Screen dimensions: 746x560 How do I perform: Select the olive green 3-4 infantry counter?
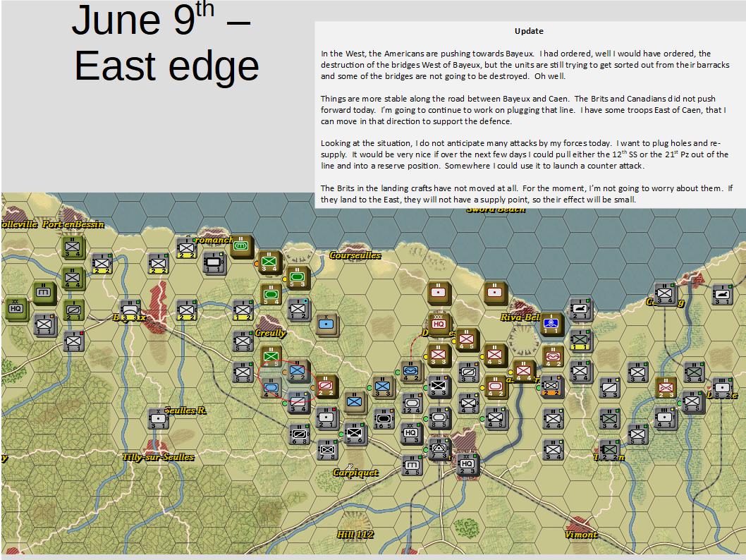pos(73,248)
